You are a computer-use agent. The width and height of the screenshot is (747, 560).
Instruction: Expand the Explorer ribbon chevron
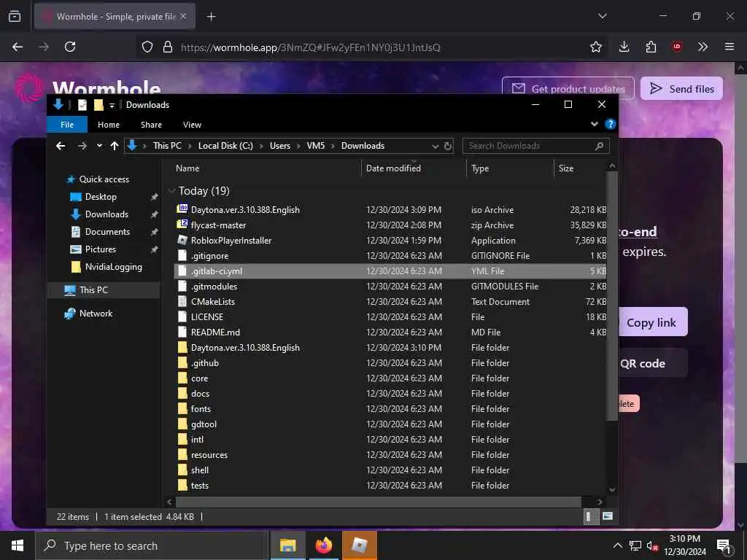(x=594, y=124)
